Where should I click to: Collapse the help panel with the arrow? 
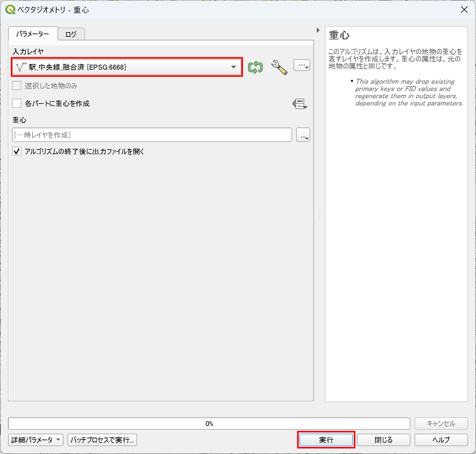pos(318,30)
